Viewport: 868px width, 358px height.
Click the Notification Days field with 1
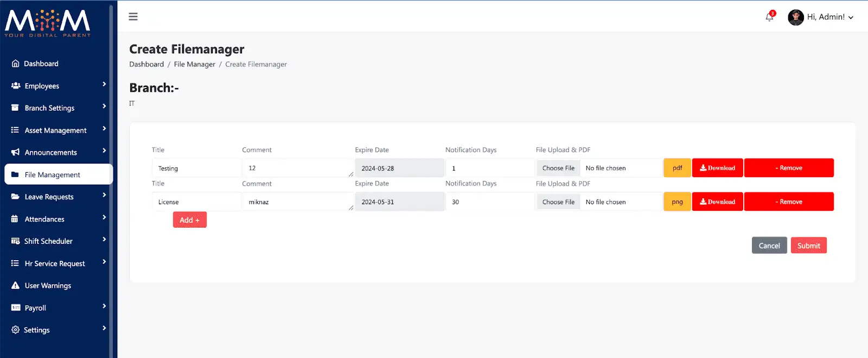pos(490,168)
